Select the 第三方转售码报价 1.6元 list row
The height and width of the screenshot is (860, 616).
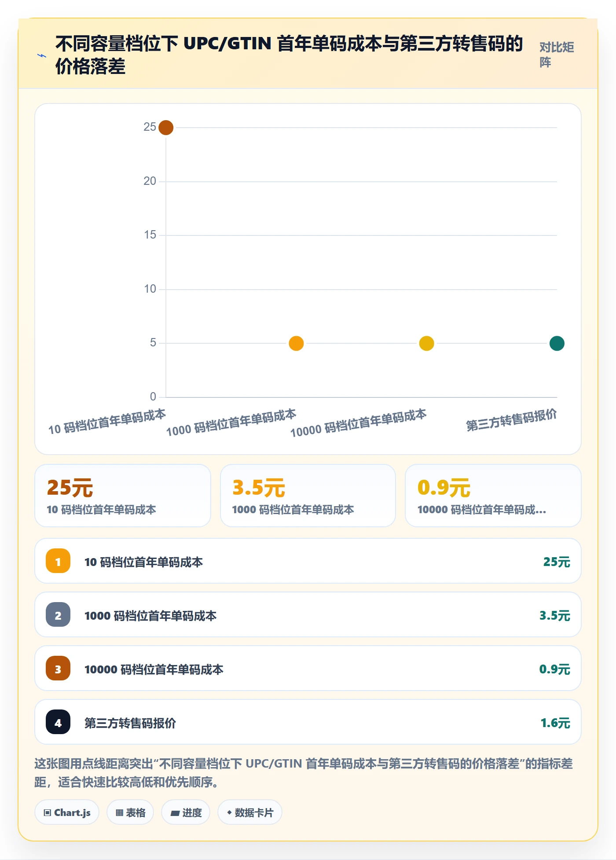(x=308, y=722)
